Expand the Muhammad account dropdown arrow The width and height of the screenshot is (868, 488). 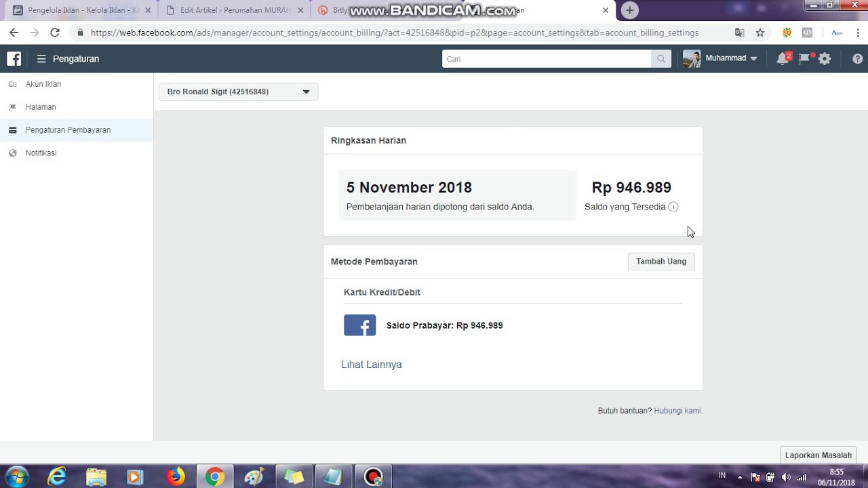753,59
